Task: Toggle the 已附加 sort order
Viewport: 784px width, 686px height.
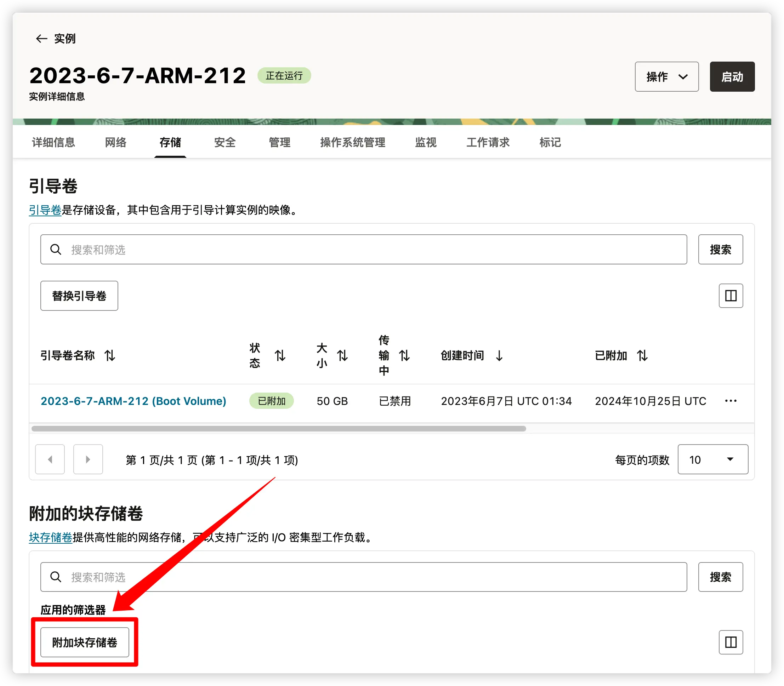Action: pos(643,356)
